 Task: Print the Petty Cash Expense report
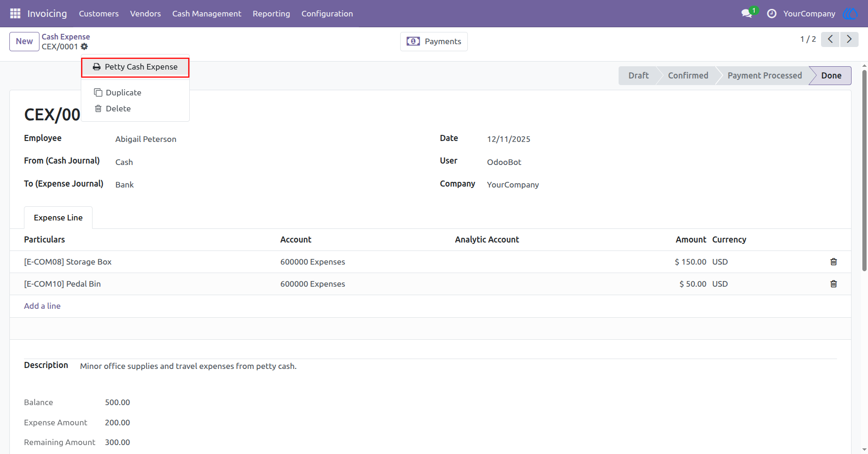coord(135,67)
